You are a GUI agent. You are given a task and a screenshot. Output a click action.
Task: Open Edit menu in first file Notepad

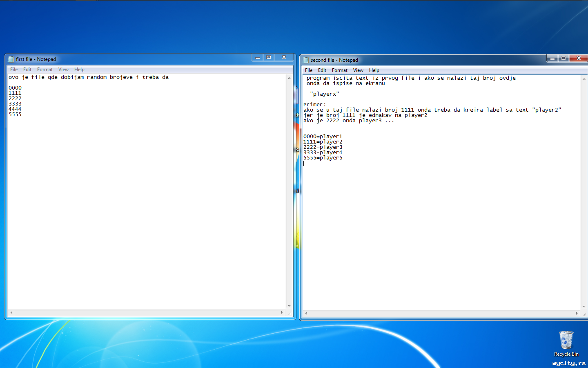tap(27, 70)
